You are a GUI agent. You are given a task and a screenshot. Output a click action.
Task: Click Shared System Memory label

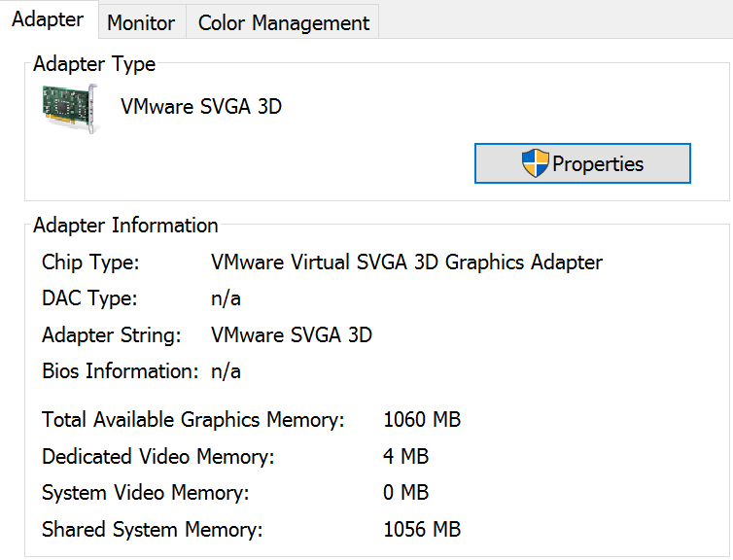click(x=153, y=530)
